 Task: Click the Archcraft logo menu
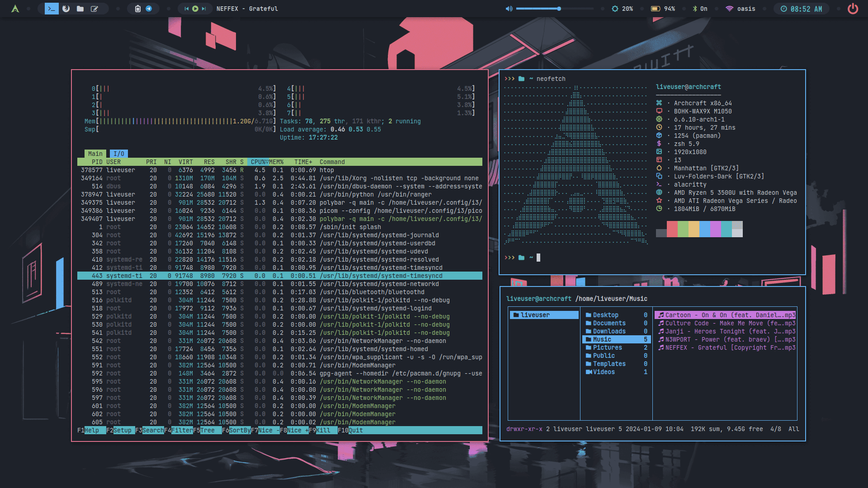(x=15, y=9)
